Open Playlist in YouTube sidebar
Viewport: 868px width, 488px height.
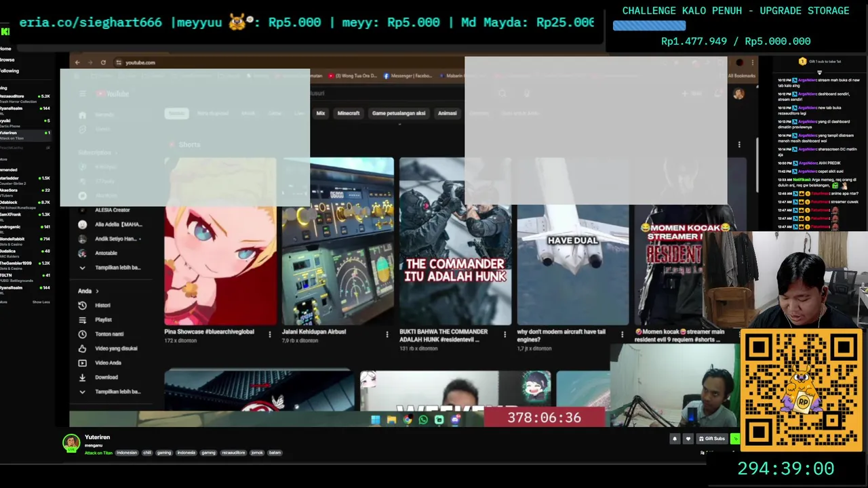click(x=95, y=320)
